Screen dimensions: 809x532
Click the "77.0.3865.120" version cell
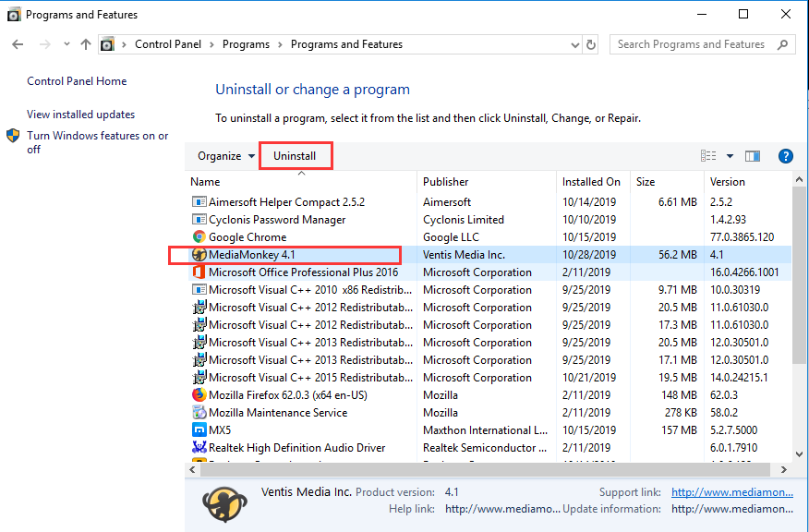742,236
